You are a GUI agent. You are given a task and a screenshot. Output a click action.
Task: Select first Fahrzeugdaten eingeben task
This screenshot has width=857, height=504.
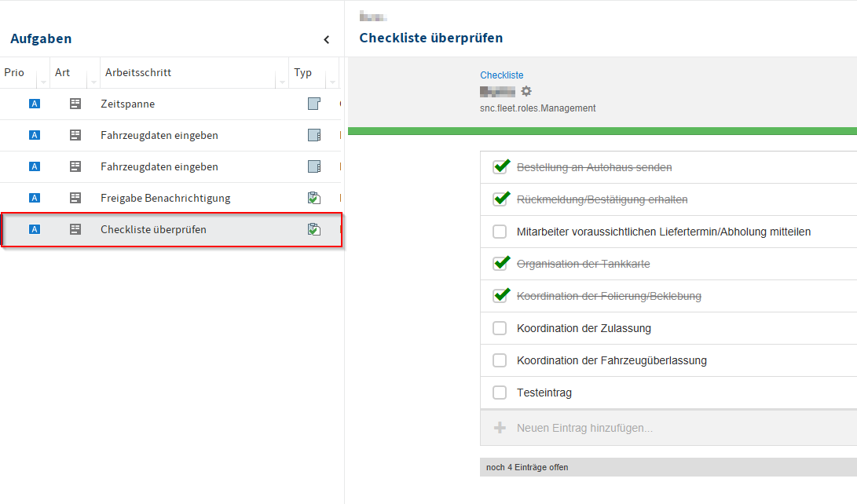(159, 135)
